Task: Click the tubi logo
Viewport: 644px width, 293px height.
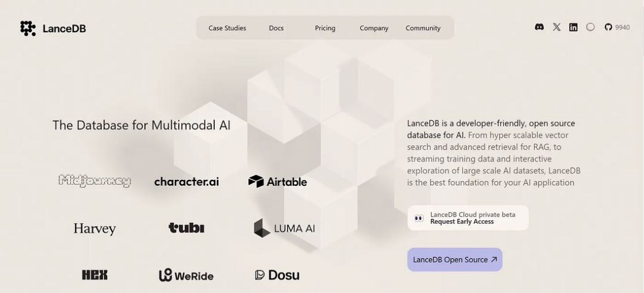Action: pyautogui.click(x=187, y=227)
